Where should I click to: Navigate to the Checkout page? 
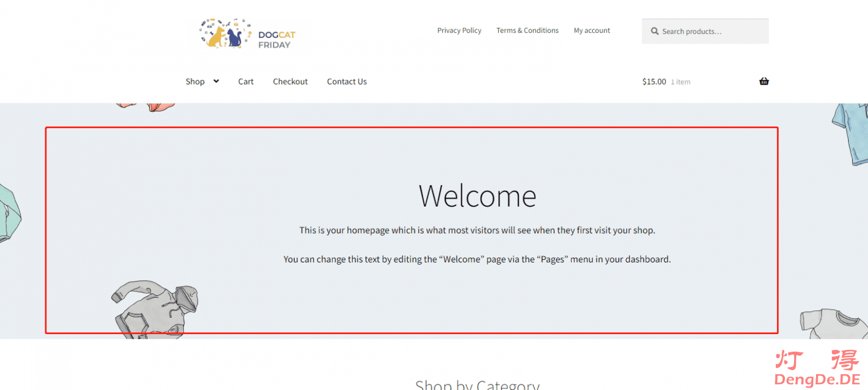tap(290, 82)
